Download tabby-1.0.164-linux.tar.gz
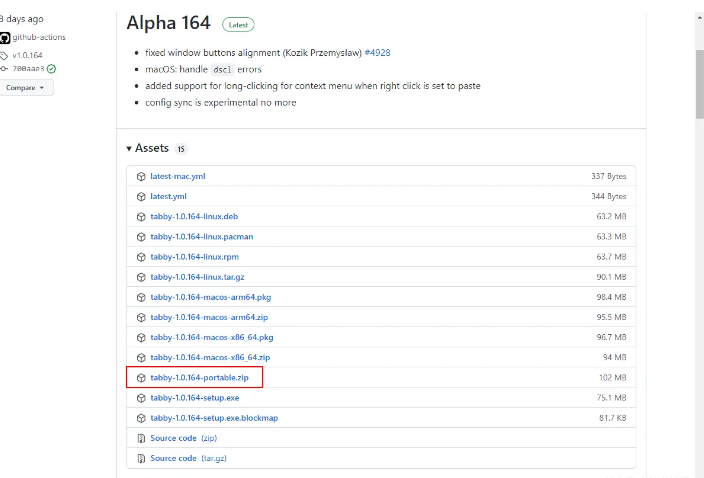 tap(197, 277)
